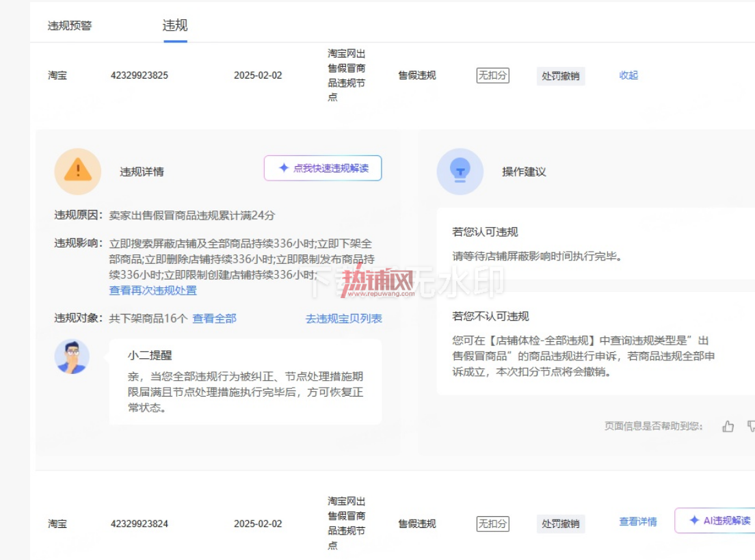The height and width of the screenshot is (560, 755).
Task: Switch to the 违规预警 tab
Action: point(70,25)
